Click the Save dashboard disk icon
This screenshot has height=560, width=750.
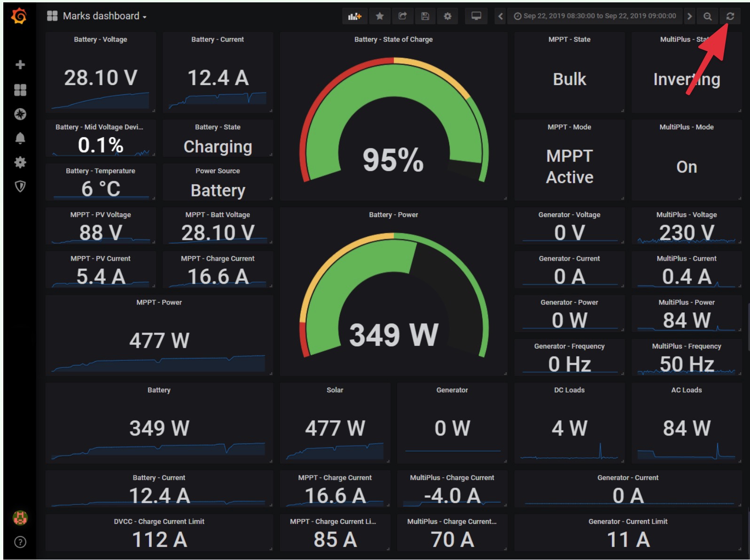point(425,16)
